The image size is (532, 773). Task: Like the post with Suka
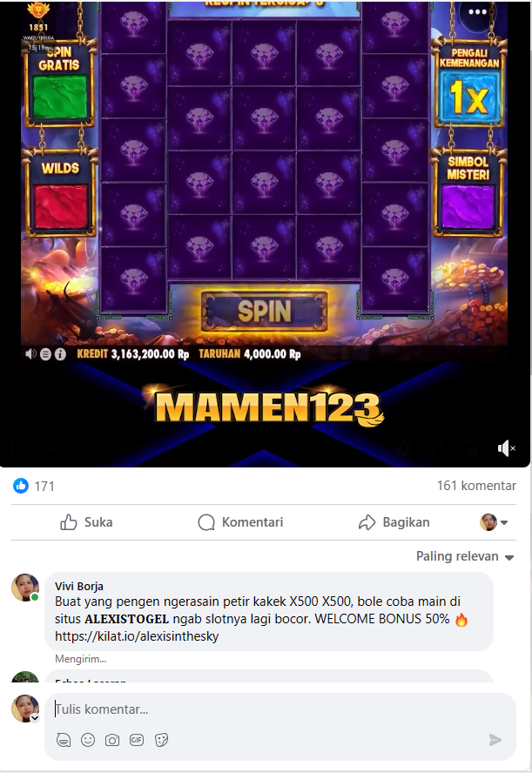pyautogui.click(x=86, y=522)
